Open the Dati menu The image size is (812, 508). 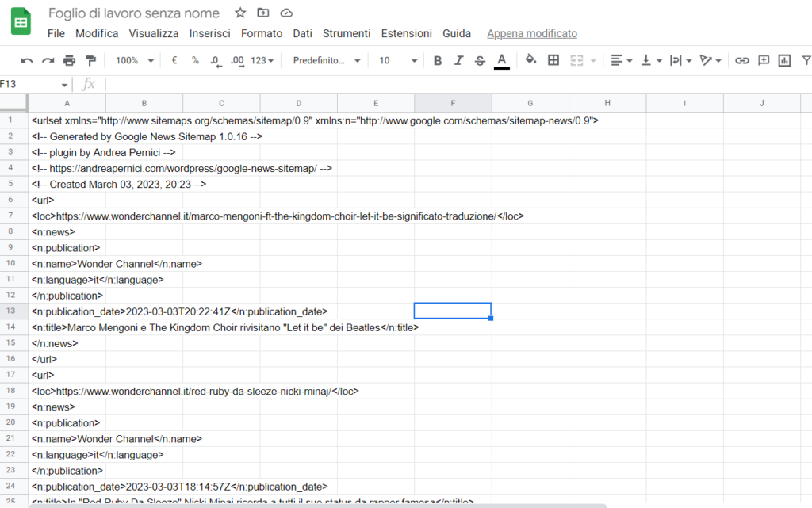302,33
